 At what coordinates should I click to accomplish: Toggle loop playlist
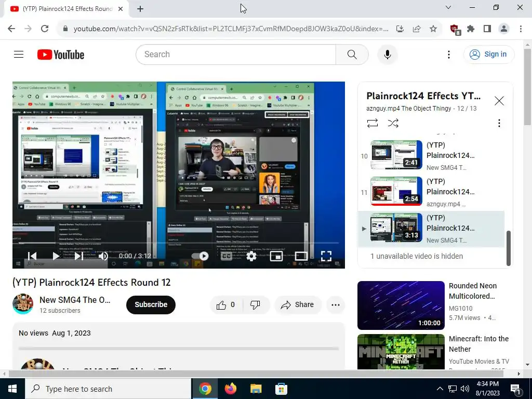[372, 123]
